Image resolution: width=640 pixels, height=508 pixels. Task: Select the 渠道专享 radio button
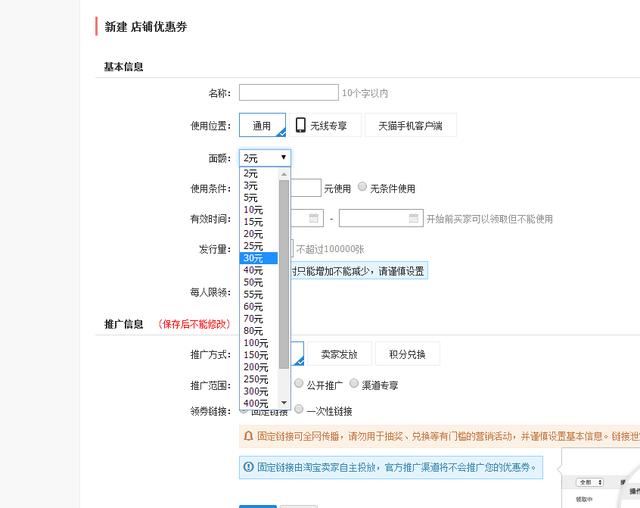(x=354, y=383)
